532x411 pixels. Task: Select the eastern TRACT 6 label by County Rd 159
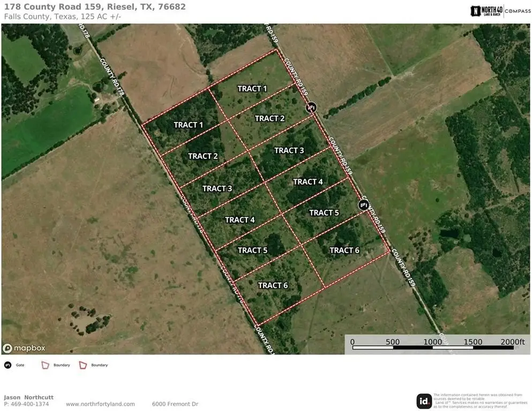344,250
